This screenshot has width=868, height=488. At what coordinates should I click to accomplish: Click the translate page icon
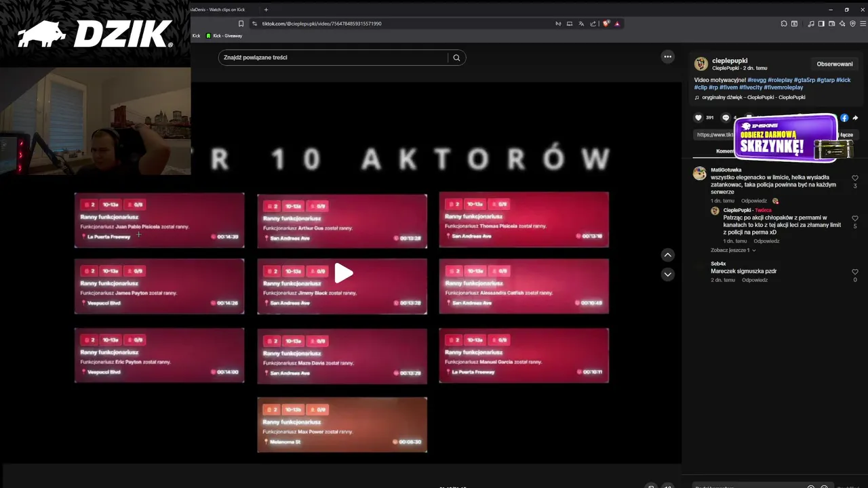[x=581, y=23]
